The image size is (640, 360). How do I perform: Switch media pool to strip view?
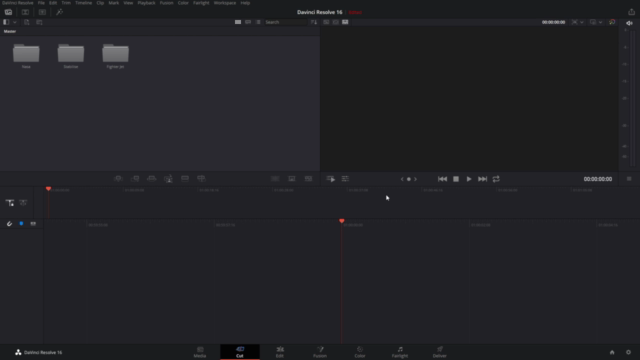pyautogui.click(x=248, y=22)
